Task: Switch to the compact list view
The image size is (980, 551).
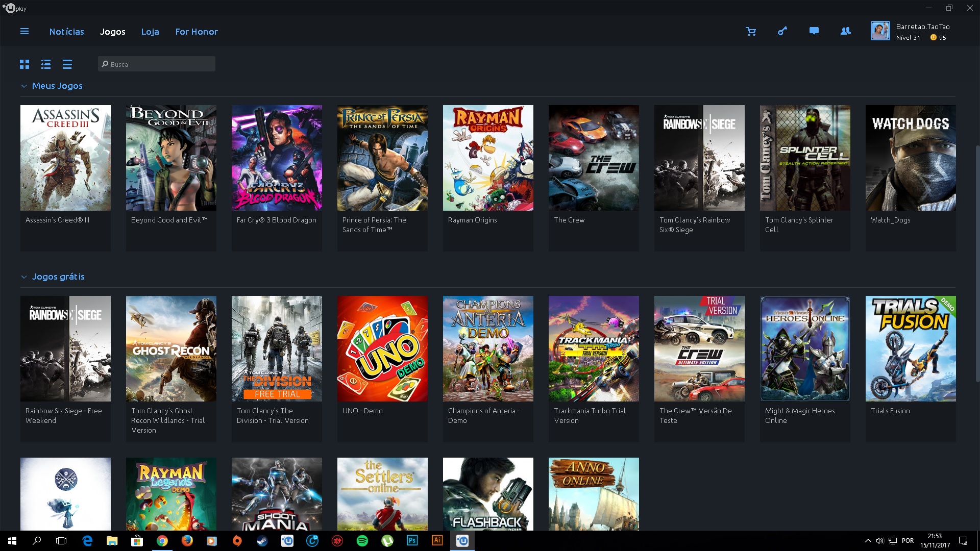Action: coord(67,64)
